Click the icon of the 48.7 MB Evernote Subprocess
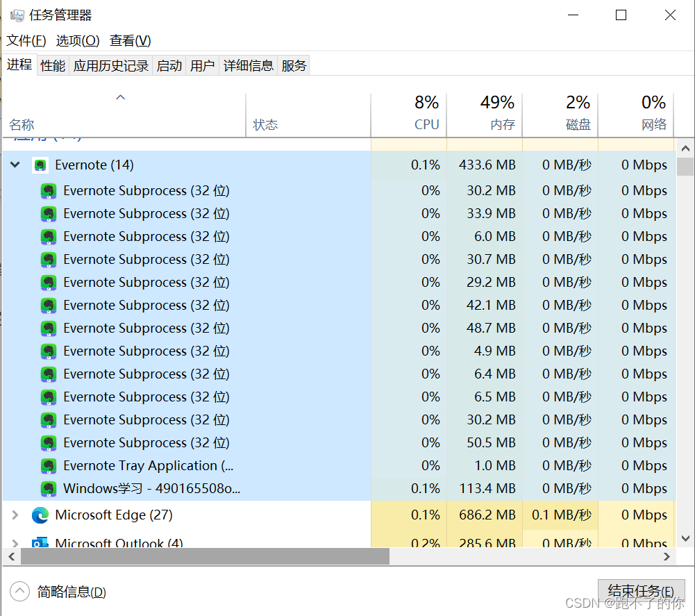The image size is (695, 616). (49, 328)
